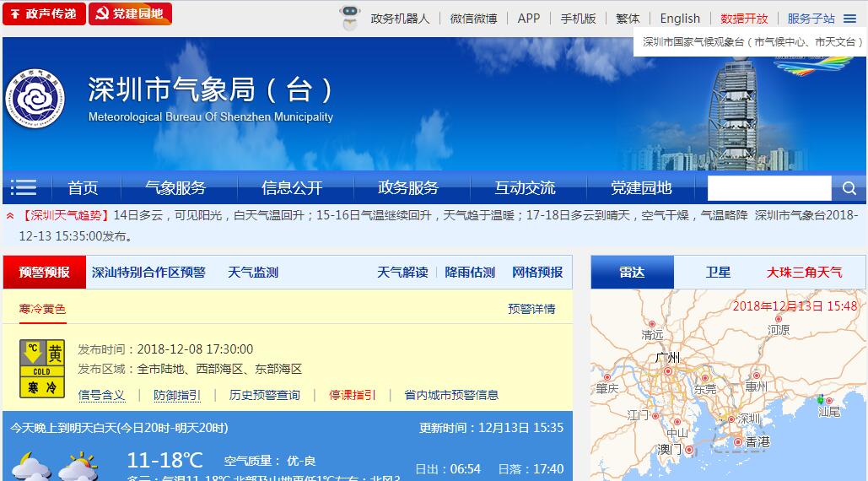Switch to the 天气监测 tab
The height and width of the screenshot is (481, 868).
pyautogui.click(x=253, y=273)
